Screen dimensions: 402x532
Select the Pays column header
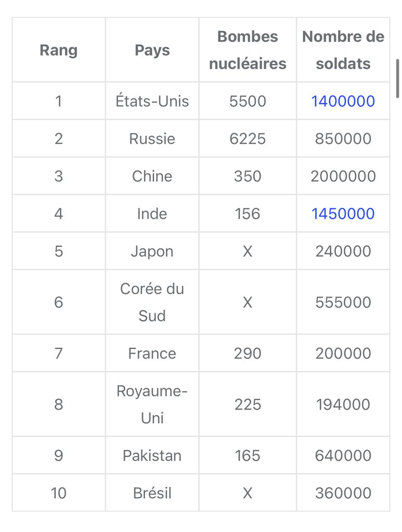pos(152,50)
